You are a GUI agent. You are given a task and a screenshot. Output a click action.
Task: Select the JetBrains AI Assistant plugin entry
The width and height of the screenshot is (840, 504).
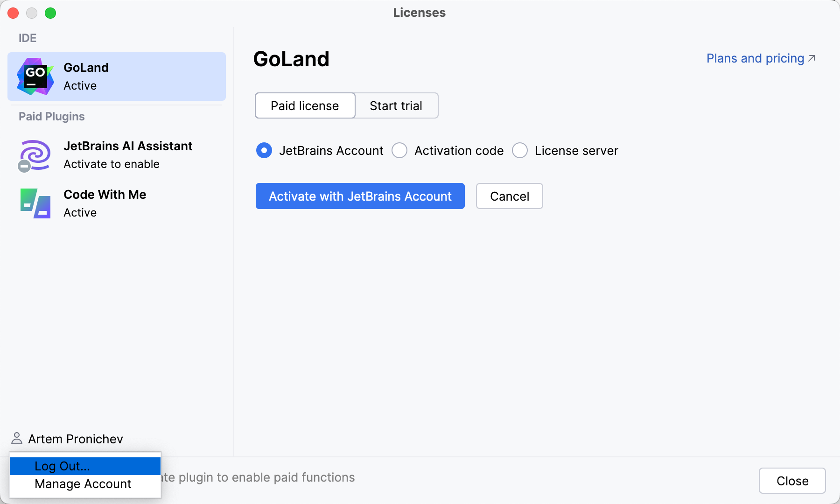tap(127, 155)
